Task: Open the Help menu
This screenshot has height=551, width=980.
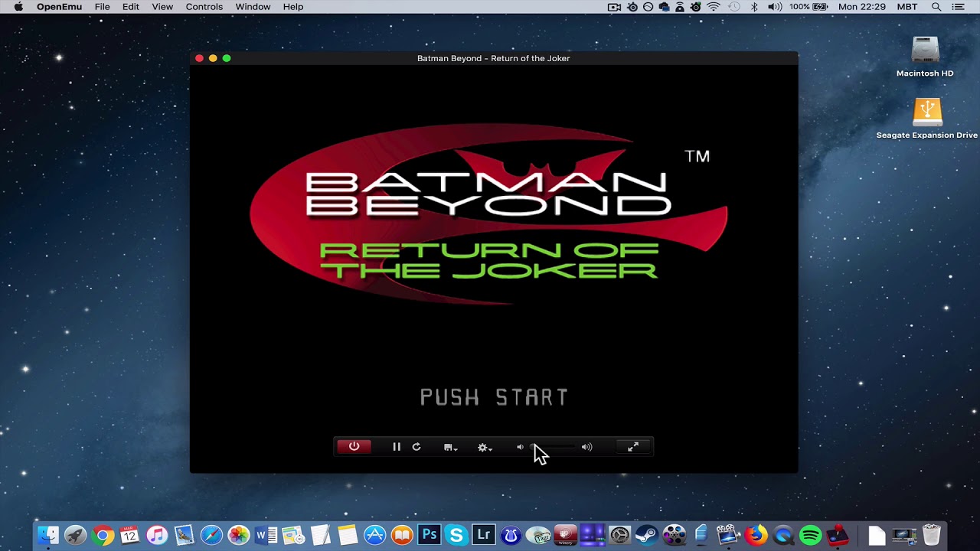Action: click(x=293, y=7)
